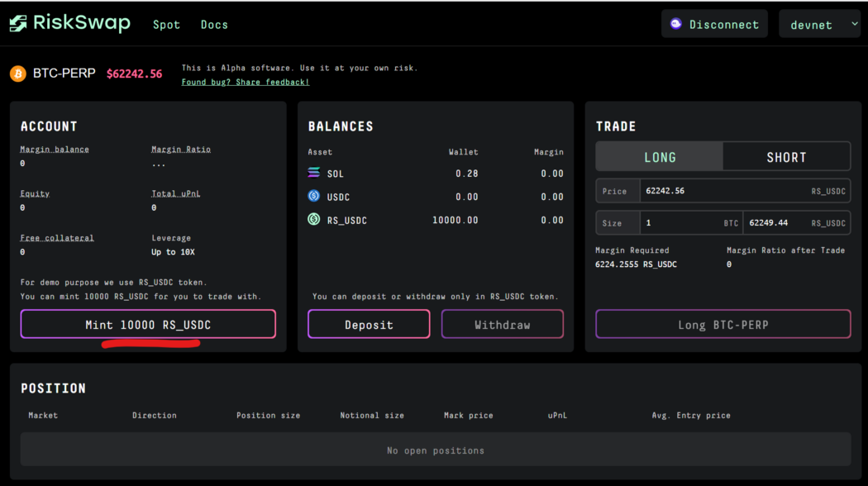The image size is (868, 486).
Task: Click the Free collateral label
Action: [57, 238]
